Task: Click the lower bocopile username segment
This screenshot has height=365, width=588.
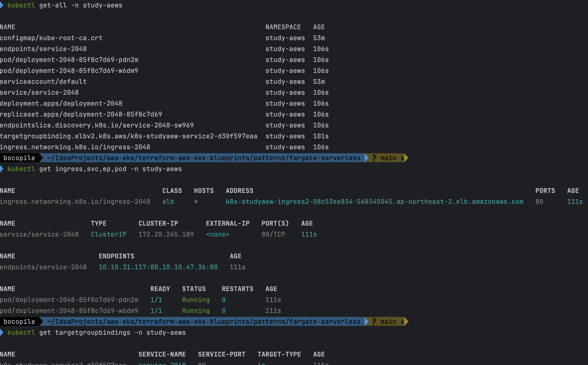Action: click(x=19, y=322)
